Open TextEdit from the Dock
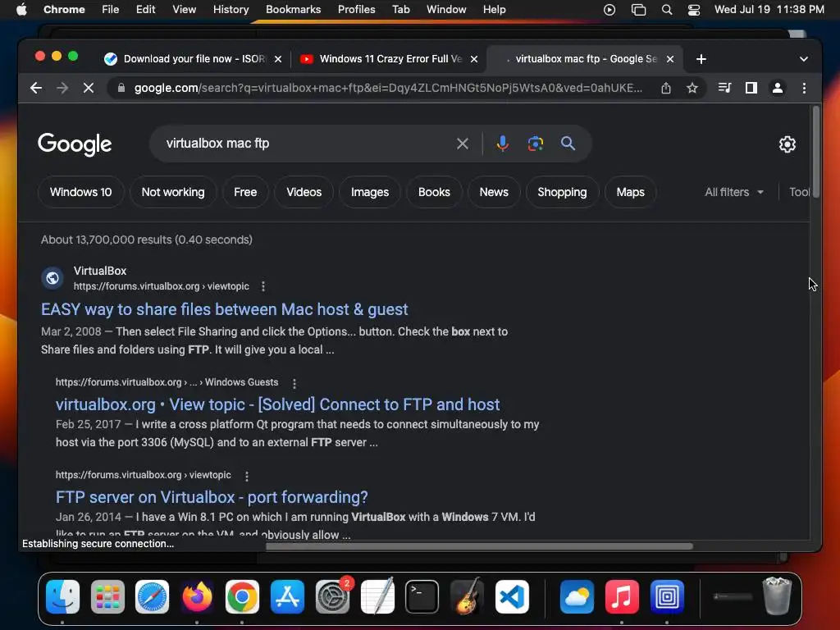Viewport: 840px width, 630px height. tap(377, 597)
